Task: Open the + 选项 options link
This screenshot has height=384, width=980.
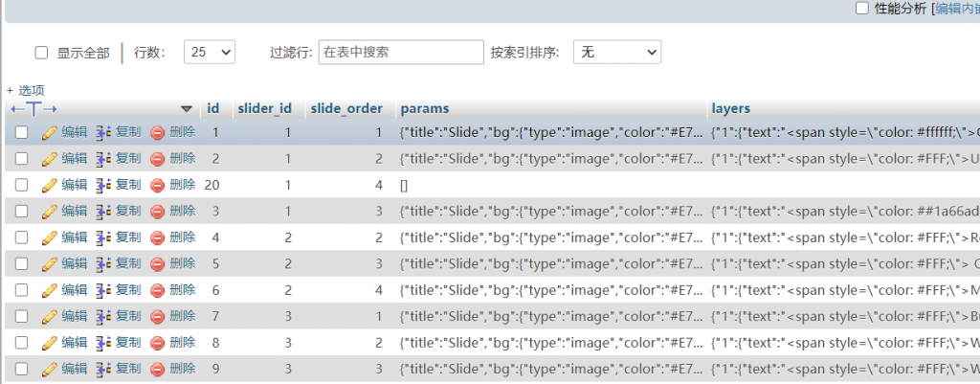Action: [25, 90]
